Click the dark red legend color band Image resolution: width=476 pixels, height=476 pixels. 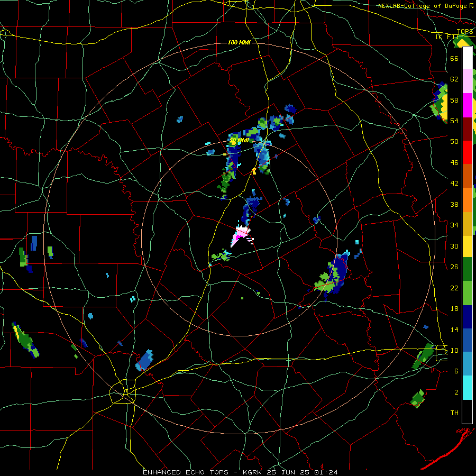click(x=467, y=129)
